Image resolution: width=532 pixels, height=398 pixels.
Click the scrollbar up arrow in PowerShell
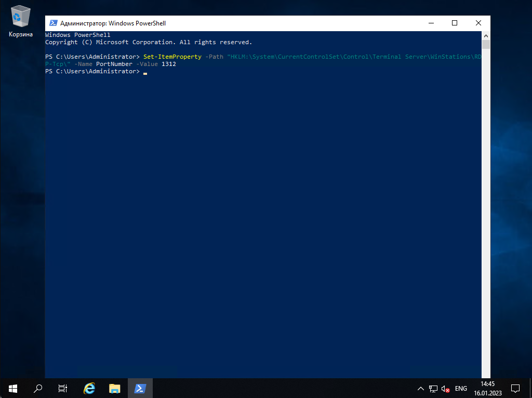click(486, 36)
